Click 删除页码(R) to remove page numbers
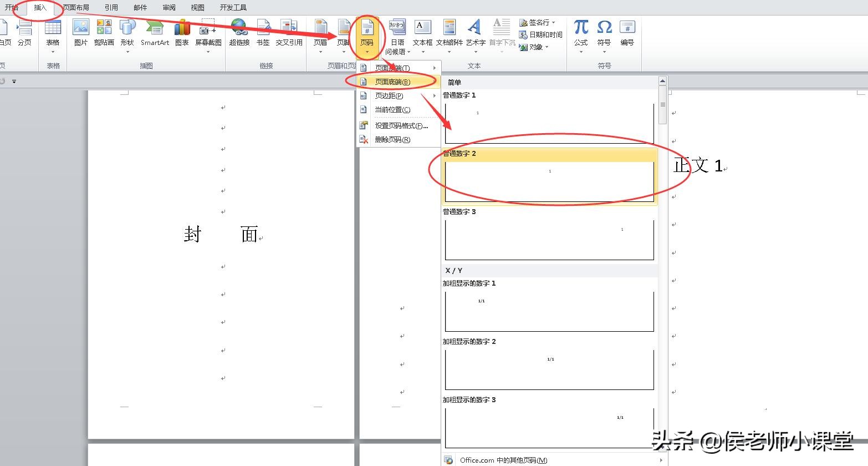 pyautogui.click(x=399, y=140)
